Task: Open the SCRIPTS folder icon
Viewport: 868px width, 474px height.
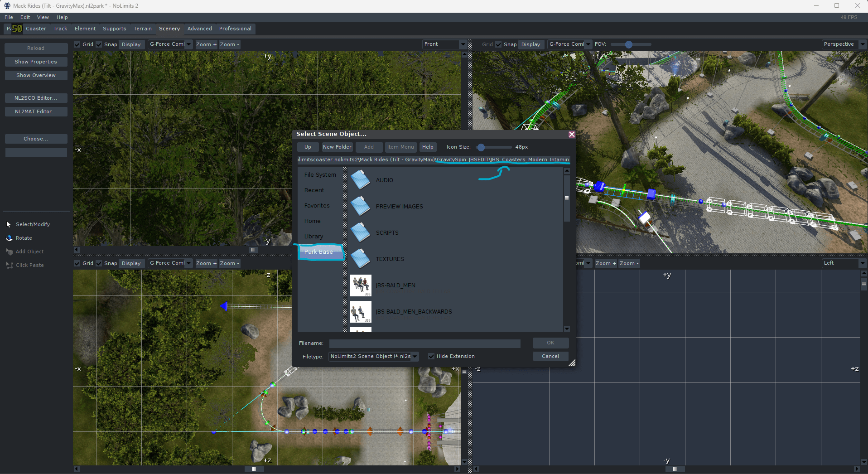Action: (x=361, y=232)
